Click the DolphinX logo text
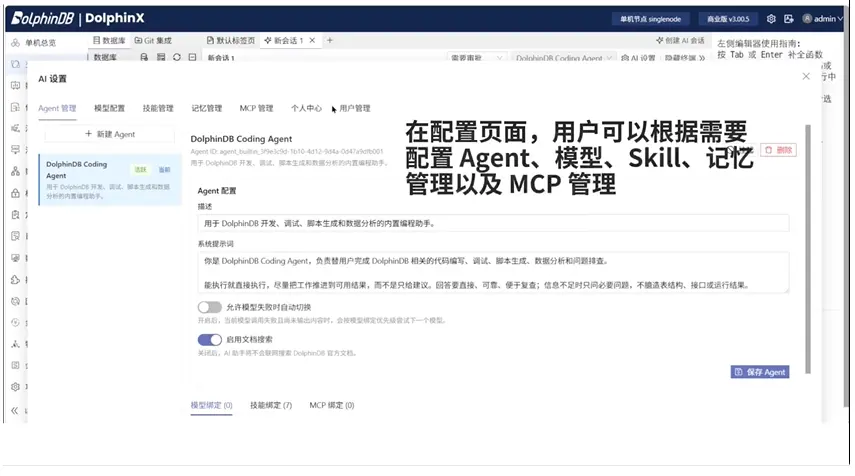Image resolution: width=855 pixels, height=476 pixels. [115, 19]
